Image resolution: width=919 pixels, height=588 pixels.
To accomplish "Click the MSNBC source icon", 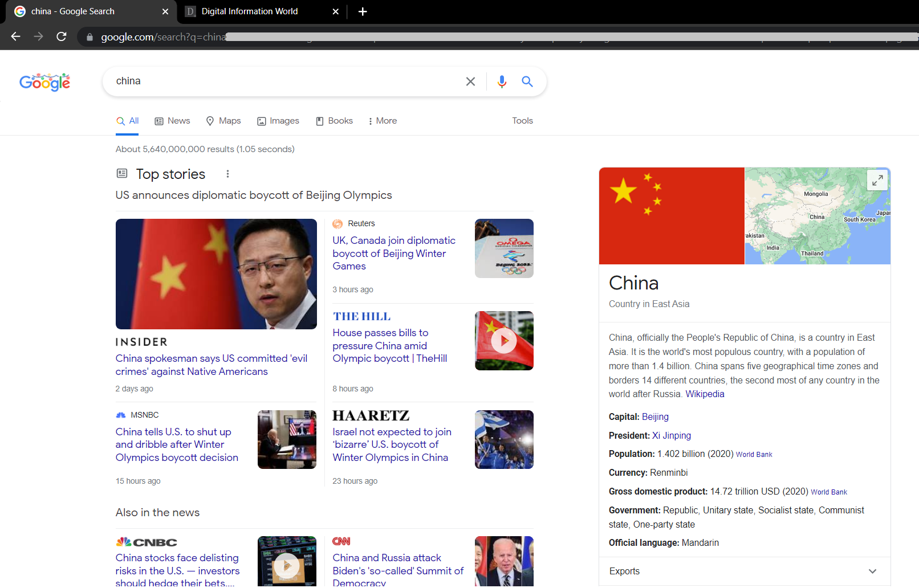I will (x=121, y=415).
